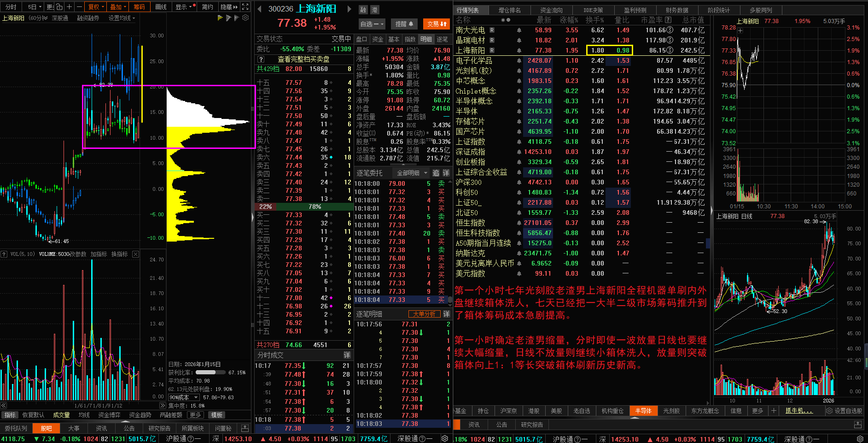Open 详 details in the 逐笔委托 header
The image size is (868, 443).
pyautogui.click(x=446, y=173)
